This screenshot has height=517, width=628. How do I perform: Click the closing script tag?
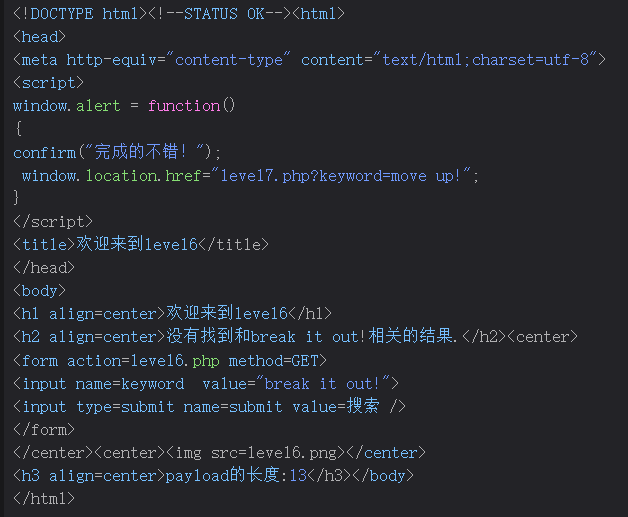[x=53, y=221]
